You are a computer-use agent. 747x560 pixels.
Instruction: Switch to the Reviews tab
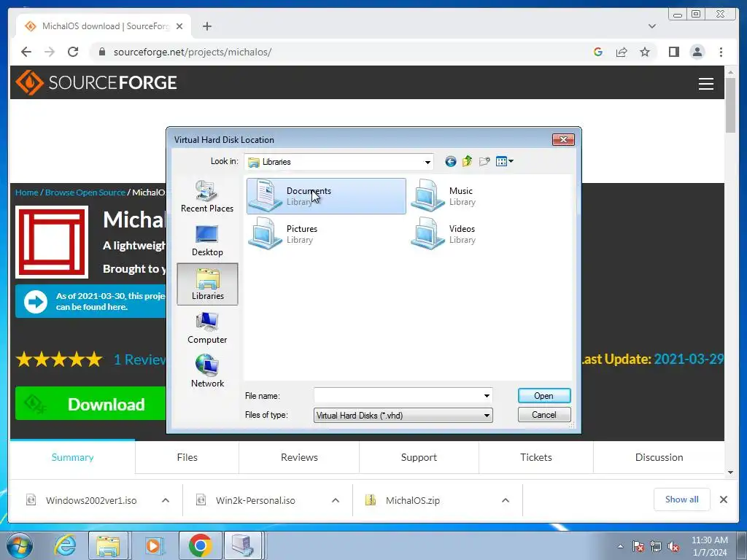299,457
